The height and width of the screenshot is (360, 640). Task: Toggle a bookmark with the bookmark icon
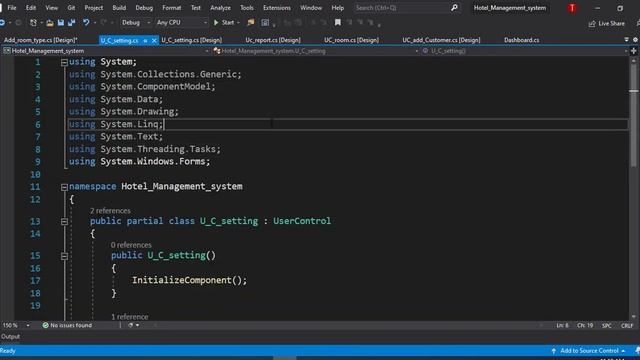click(338, 23)
